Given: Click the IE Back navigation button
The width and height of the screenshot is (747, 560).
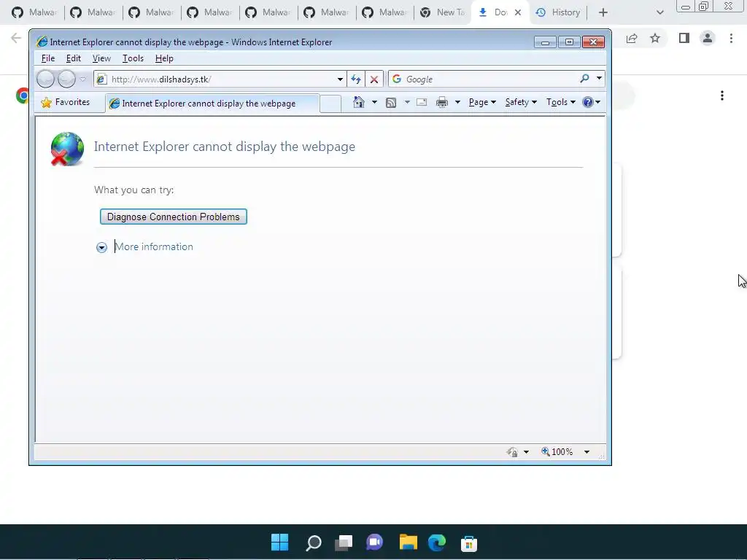Looking at the screenshot, I should point(46,79).
